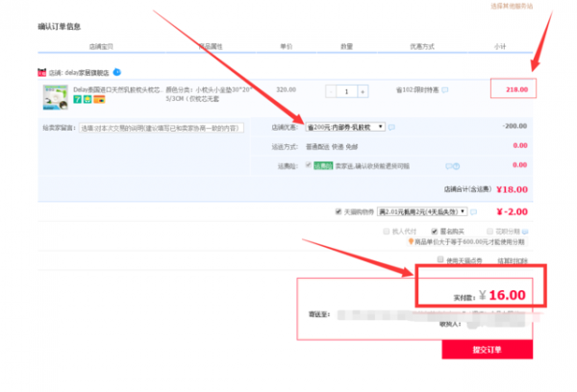The width and height of the screenshot is (577, 392).
Task: Toggle the 运费险 shipping insurance checkbox
Action: tap(309, 165)
